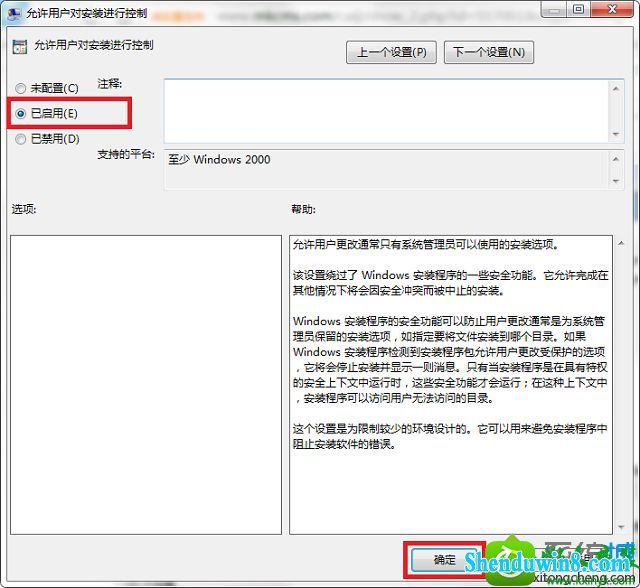Screen dimensions: 640x588
Task: Click the 支持的平台 box scroll down arrow
Action: click(616, 181)
